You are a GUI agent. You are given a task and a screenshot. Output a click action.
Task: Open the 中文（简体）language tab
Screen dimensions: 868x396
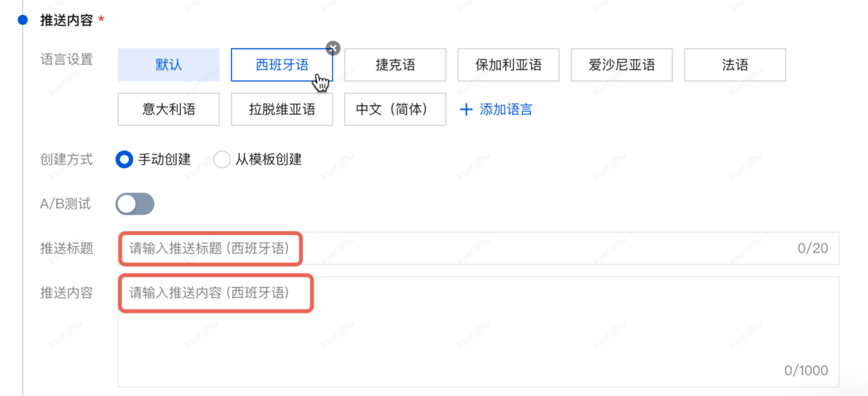(x=395, y=109)
